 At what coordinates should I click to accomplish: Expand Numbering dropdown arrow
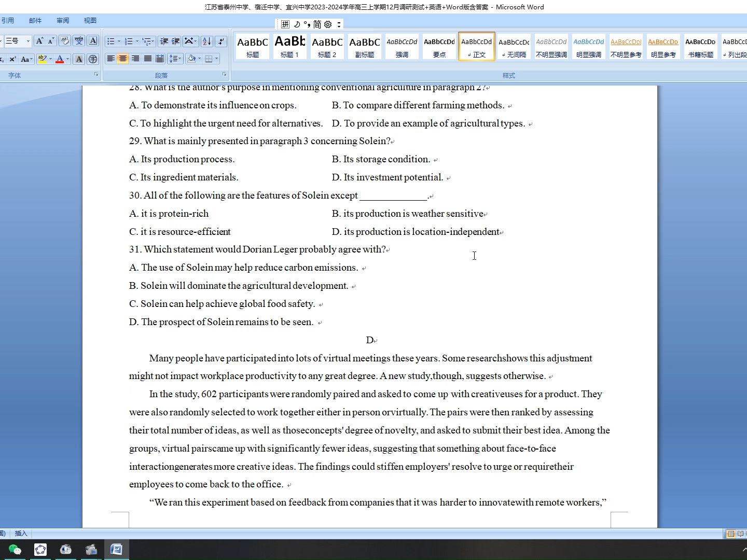pos(137,41)
